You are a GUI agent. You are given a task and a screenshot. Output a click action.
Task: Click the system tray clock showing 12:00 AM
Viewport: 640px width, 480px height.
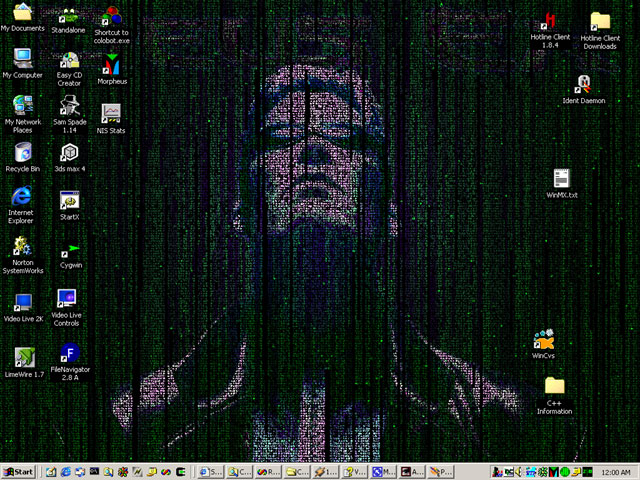(616, 472)
